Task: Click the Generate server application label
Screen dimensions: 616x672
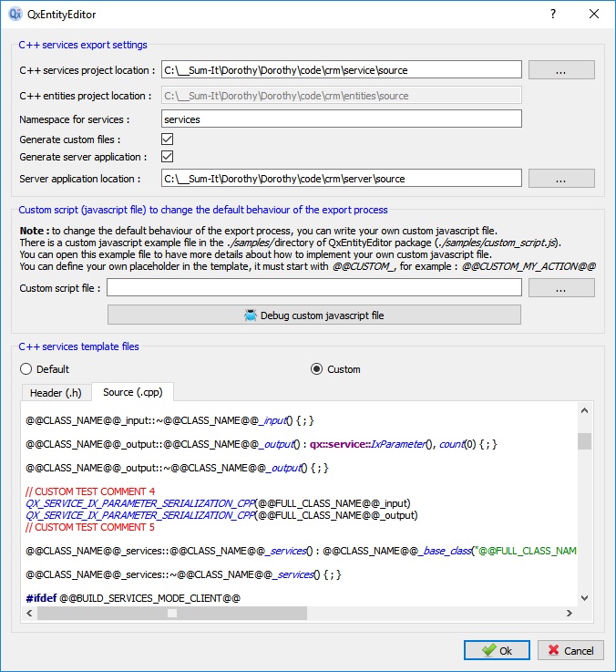Action: click(84, 157)
